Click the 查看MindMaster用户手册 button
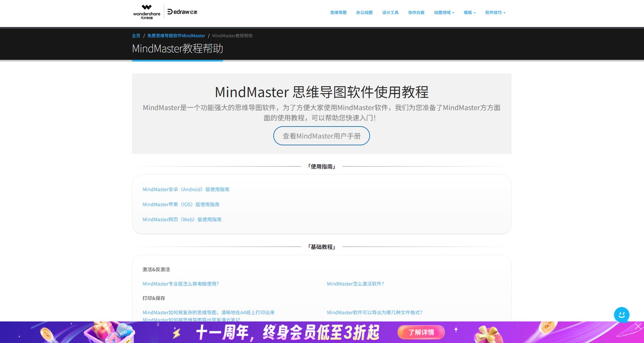 tap(321, 136)
